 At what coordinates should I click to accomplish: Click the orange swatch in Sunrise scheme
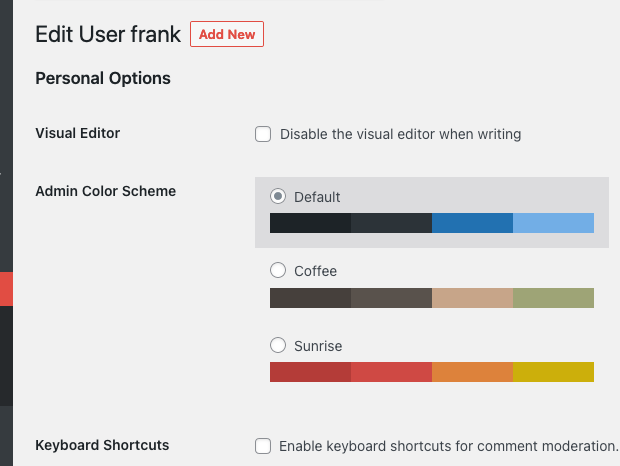coord(472,372)
